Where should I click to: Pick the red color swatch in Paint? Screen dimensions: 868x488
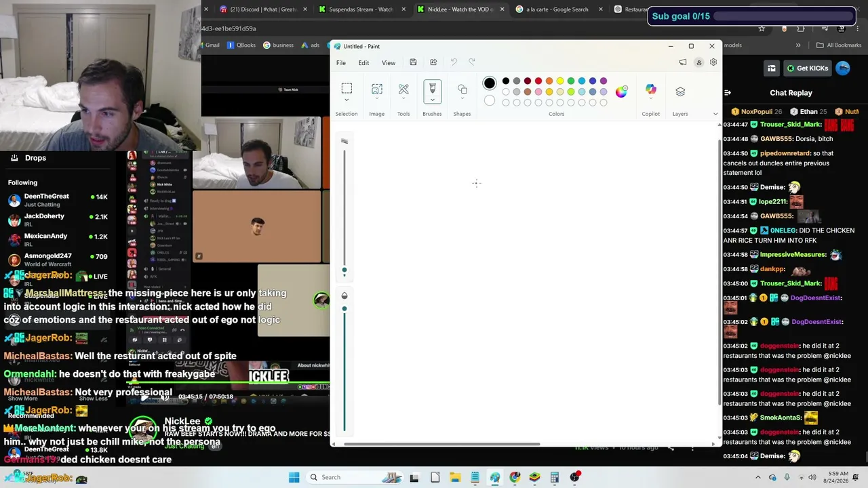coord(538,81)
